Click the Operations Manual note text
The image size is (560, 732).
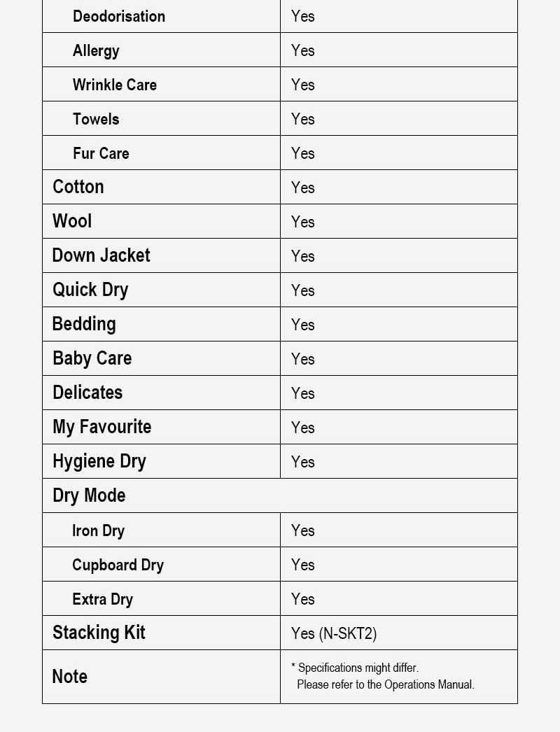[x=385, y=684]
